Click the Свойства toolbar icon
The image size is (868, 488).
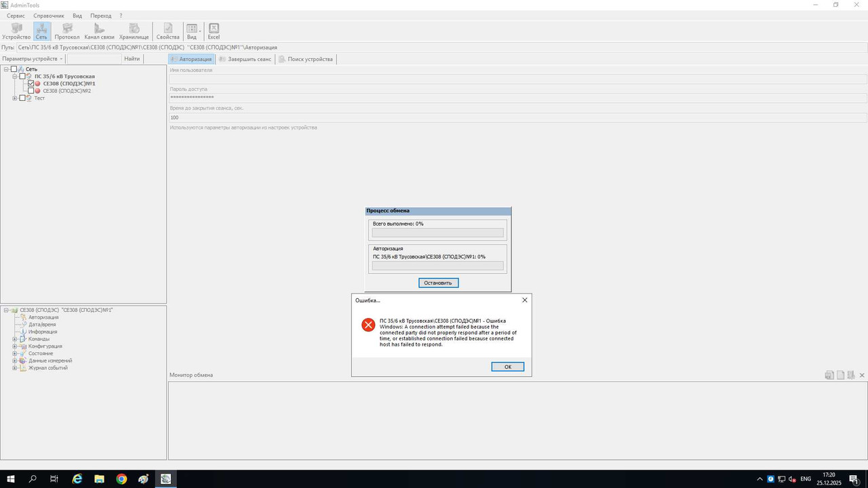pos(167,31)
